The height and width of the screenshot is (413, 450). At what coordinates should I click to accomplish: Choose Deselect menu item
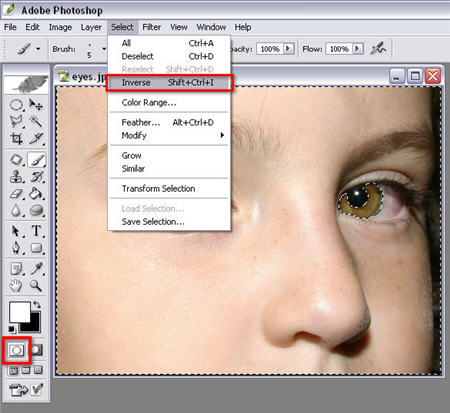[169, 56]
